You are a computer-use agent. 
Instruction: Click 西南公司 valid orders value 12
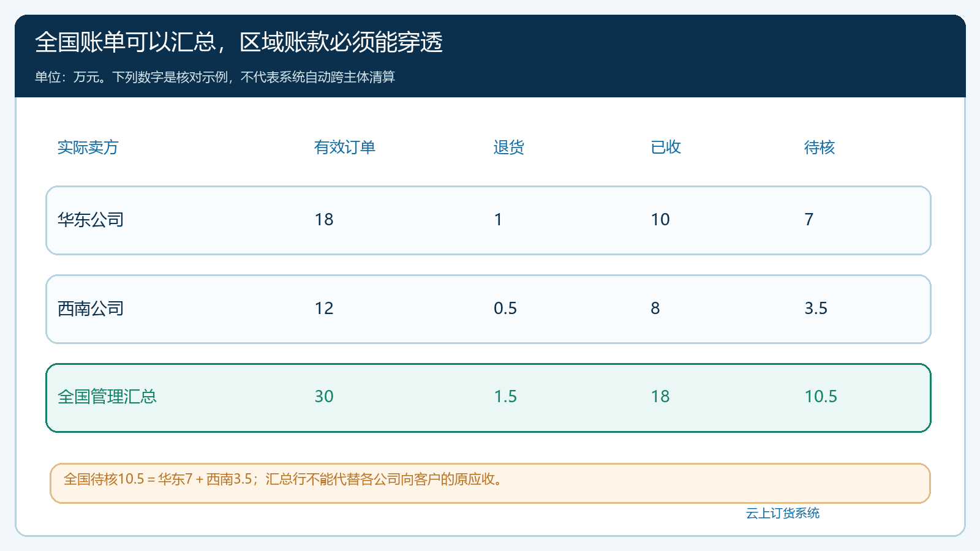tap(324, 309)
